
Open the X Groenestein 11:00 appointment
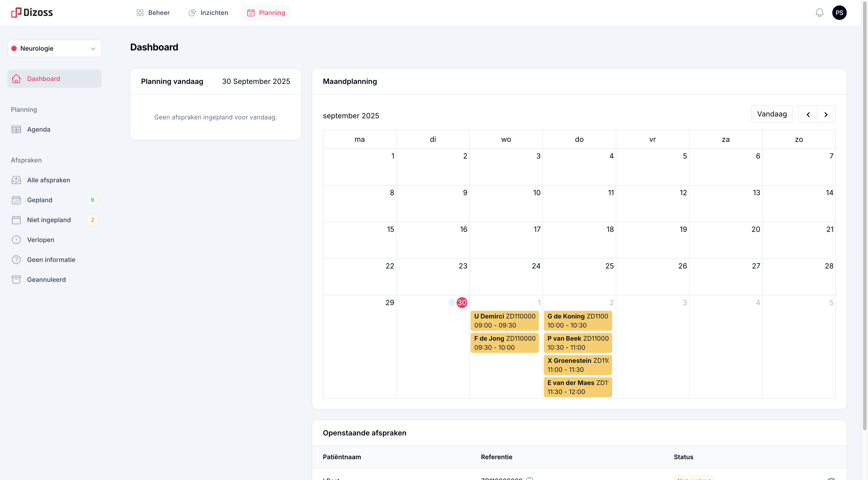pos(578,365)
